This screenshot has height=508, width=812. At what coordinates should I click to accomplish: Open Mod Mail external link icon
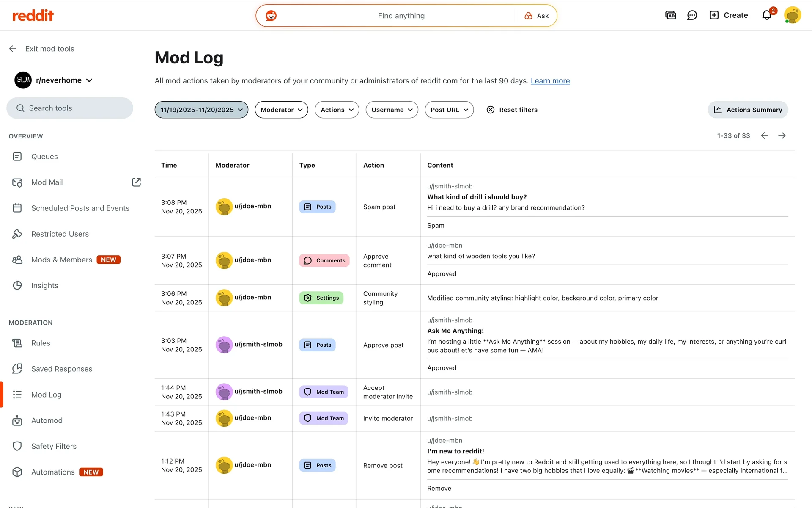(x=136, y=182)
